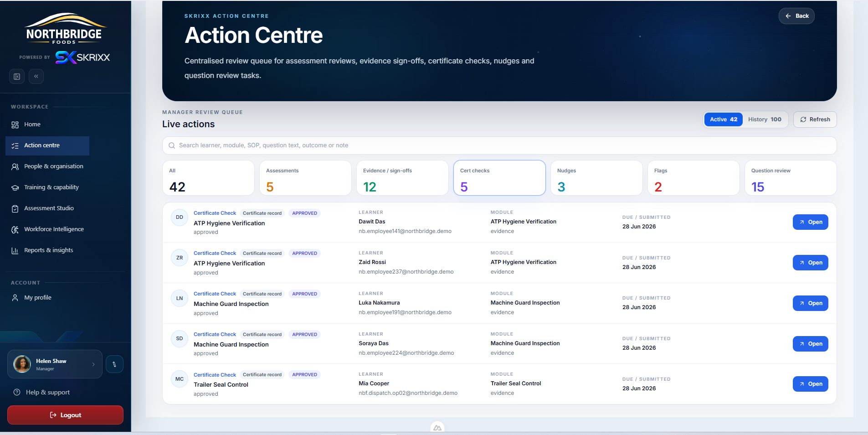Click the search magnifier icon
868x435 pixels.
coord(172,145)
